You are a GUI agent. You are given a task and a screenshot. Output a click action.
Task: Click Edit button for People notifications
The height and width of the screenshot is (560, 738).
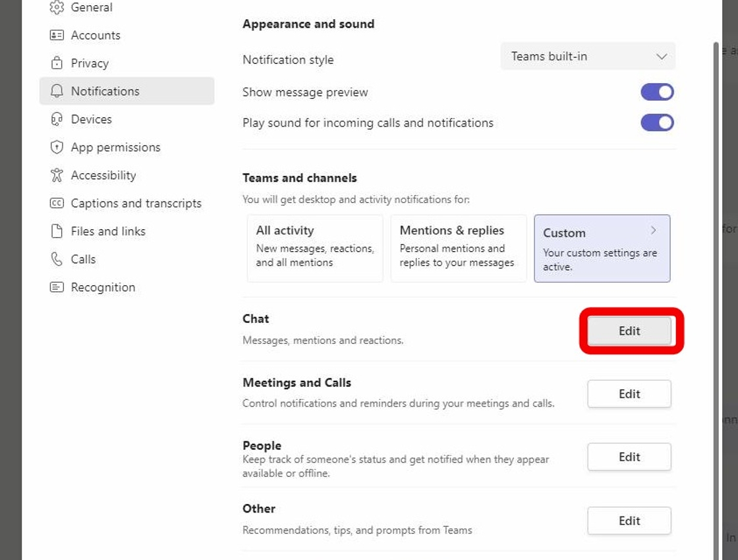pyautogui.click(x=629, y=457)
